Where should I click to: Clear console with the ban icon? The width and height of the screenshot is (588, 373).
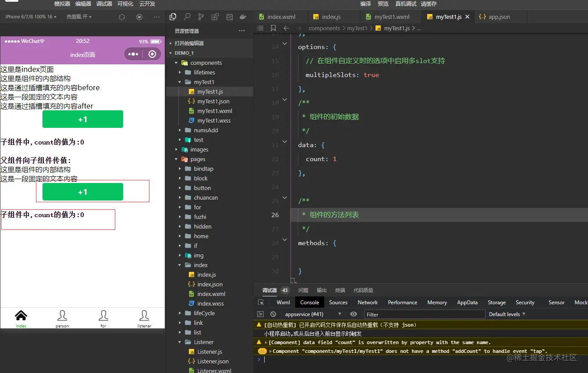[x=273, y=314]
